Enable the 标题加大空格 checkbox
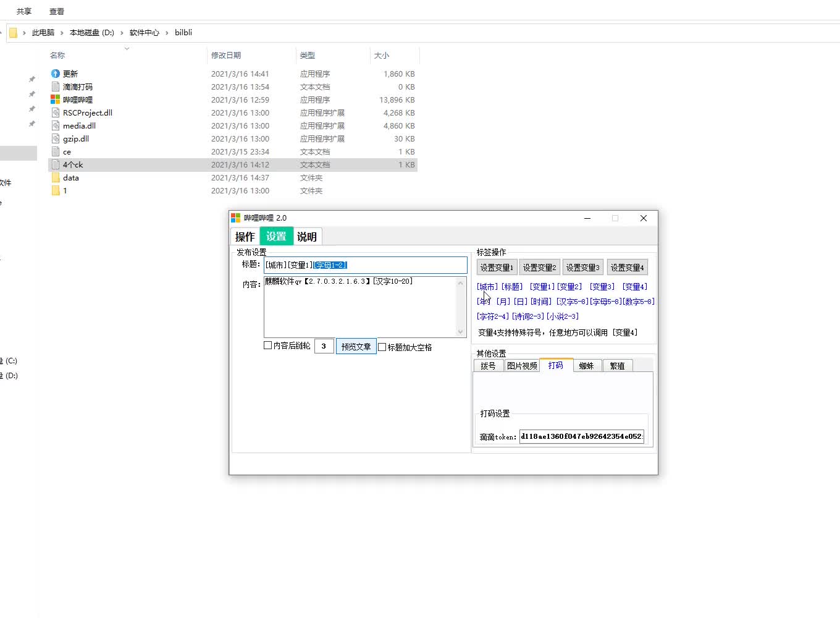The image size is (840, 618). pyautogui.click(x=382, y=347)
